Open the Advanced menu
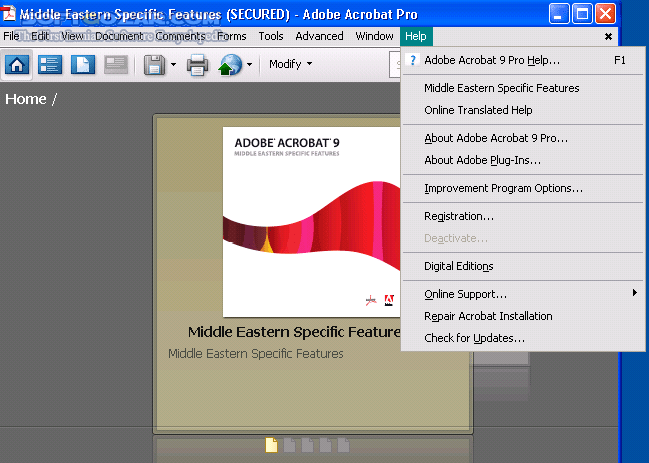Viewport: 649px width, 463px height. (319, 36)
